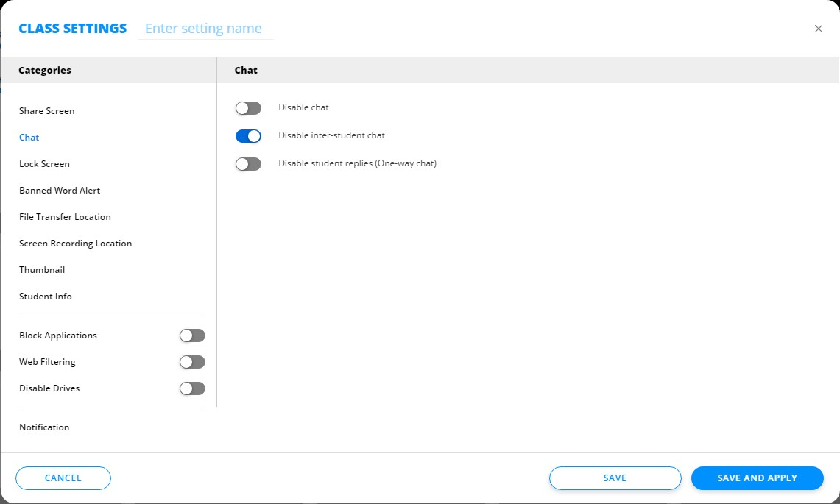
Task: Click the setting name input field
Action: pos(205,29)
